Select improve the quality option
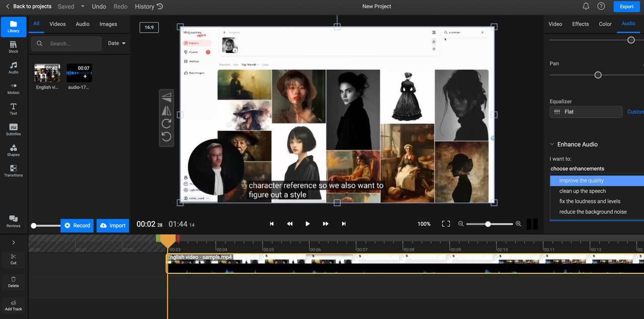 tap(597, 180)
